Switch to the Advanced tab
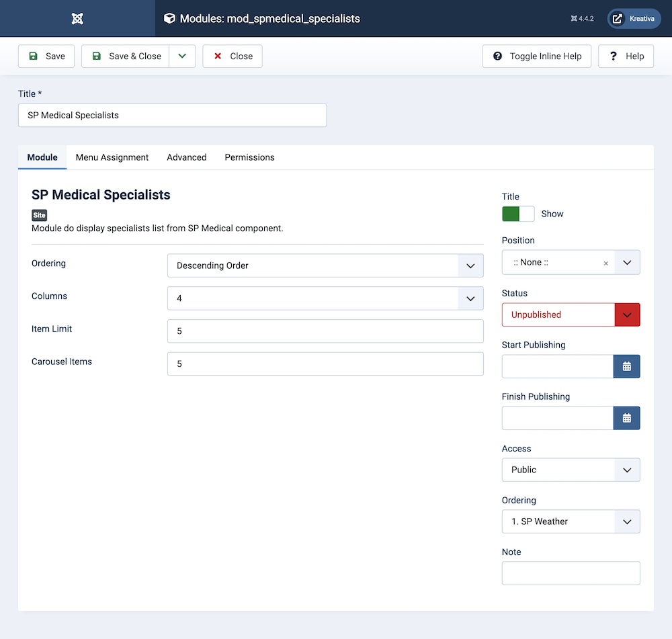Image resolution: width=672 pixels, height=639 pixels. coord(186,157)
